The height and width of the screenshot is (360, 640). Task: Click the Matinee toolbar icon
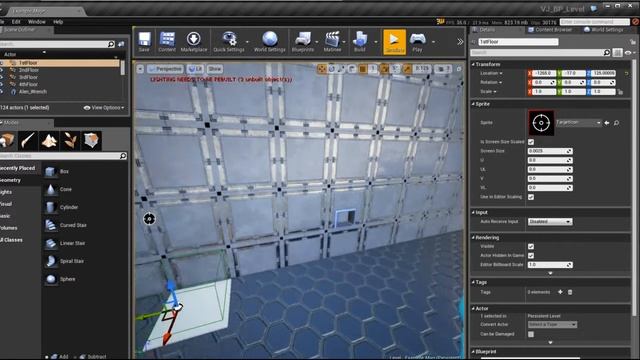click(x=332, y=42)
